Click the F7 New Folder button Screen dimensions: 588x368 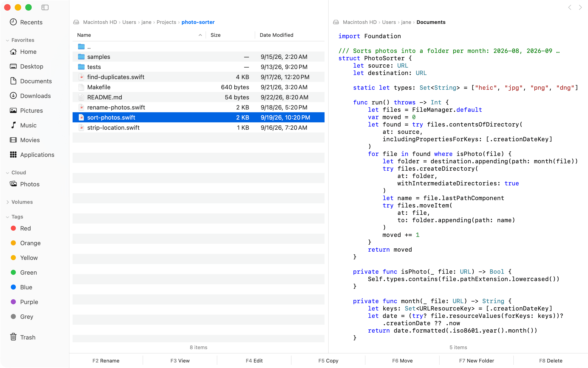[476, 360]
